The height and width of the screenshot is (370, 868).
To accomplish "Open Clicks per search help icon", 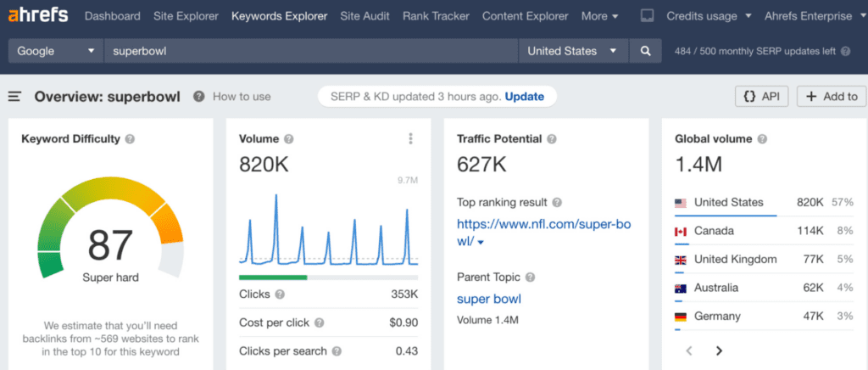I will click(x=337, y=351).
